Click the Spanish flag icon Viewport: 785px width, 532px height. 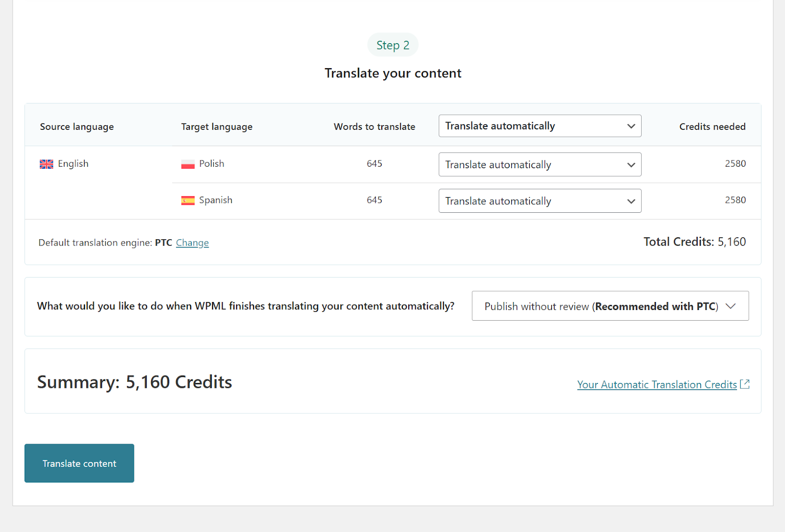point(188,201)
